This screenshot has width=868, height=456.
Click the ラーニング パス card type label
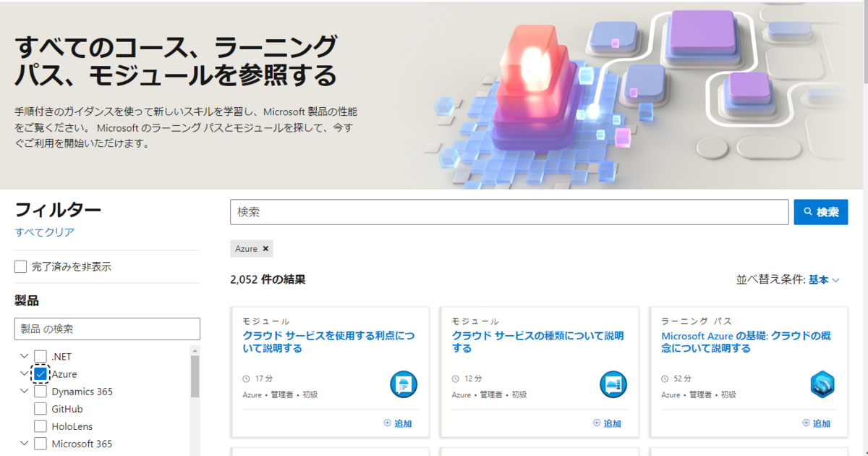pyautogui.click(x=697, y=321)
